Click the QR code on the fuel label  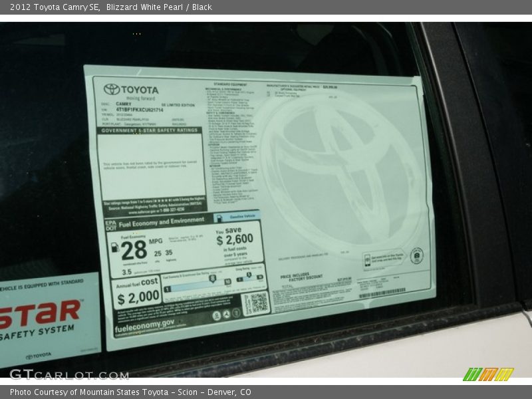pyautogui.click(x=259, y=303)
